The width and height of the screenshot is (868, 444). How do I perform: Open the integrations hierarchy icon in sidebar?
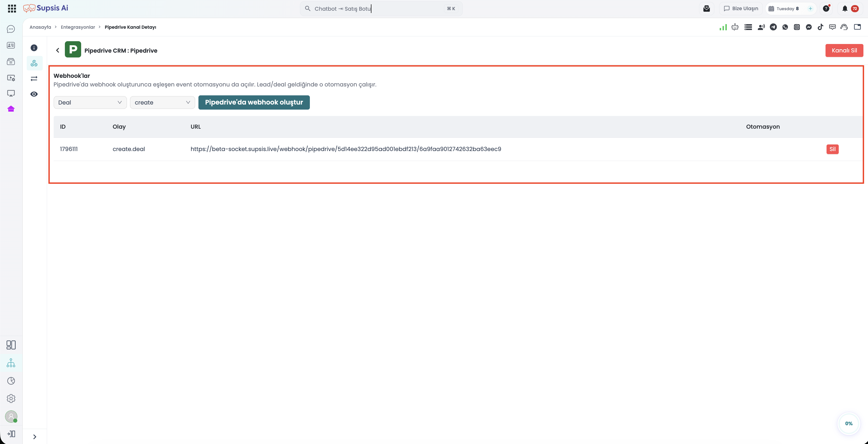click(x=11, y=363)
